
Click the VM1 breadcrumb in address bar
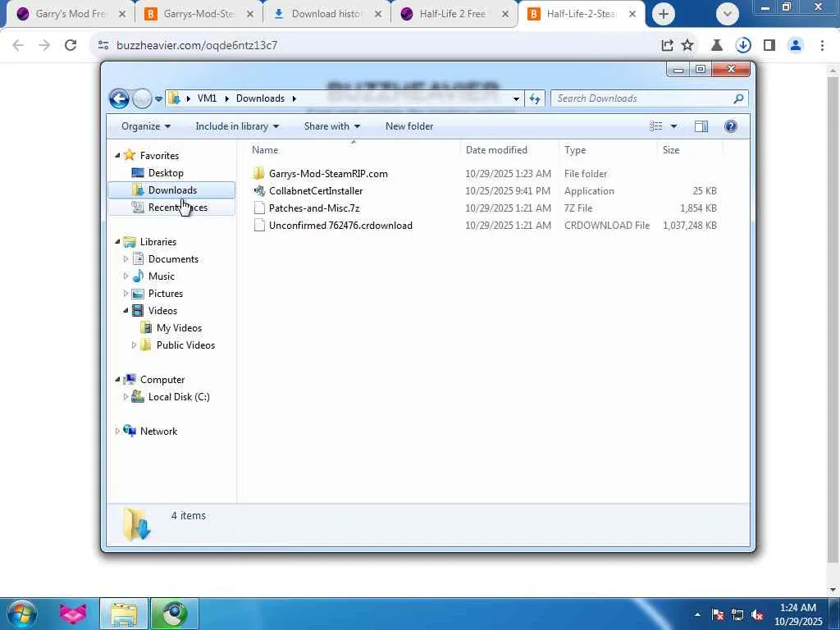pos(207,98)
